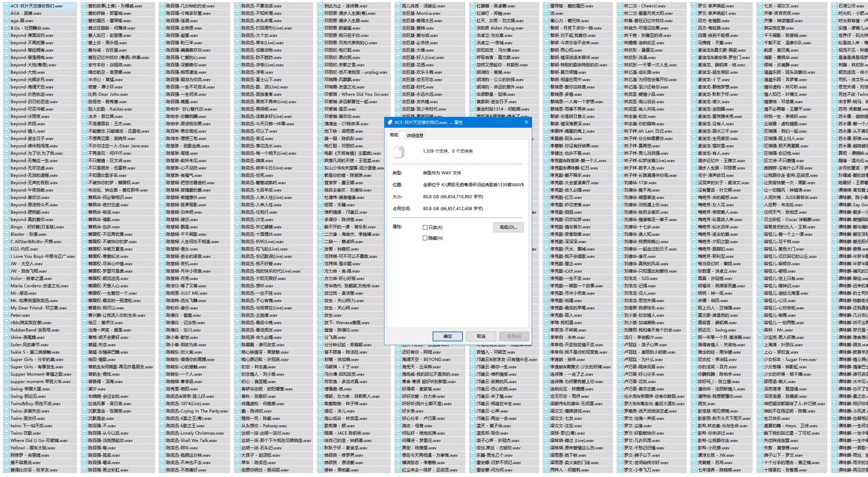The image size is (868, 477).
Task: Select file name '林子祥-Ah Lam 日记.wav'
Action: [x=648, y=131]
